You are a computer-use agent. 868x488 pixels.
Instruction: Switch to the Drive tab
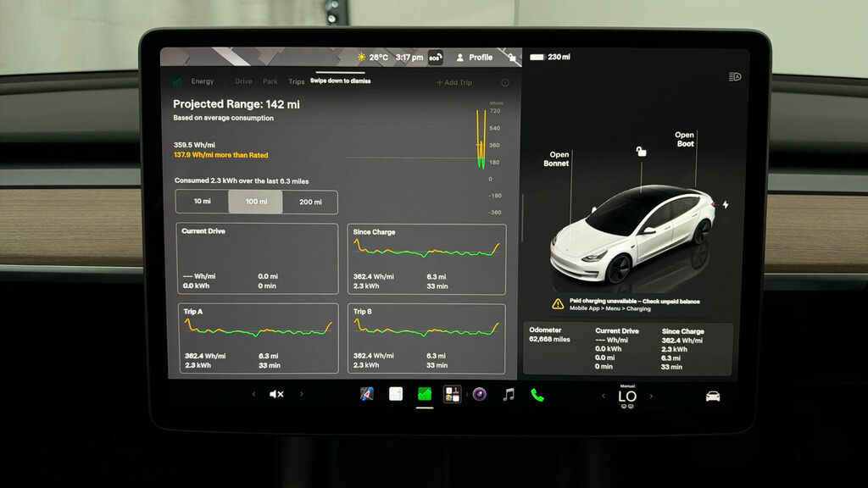tap(243, 81)
